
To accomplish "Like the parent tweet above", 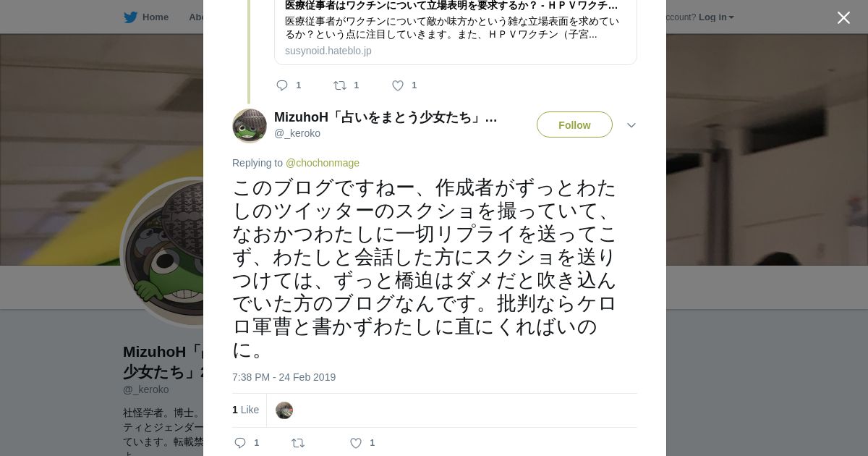I will click(x=398, y=85).
